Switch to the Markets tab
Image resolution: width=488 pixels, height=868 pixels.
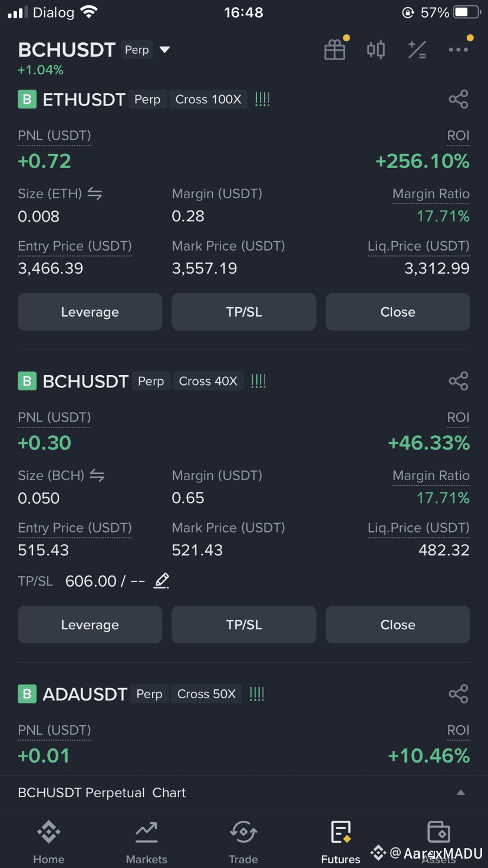click(146, 842)
